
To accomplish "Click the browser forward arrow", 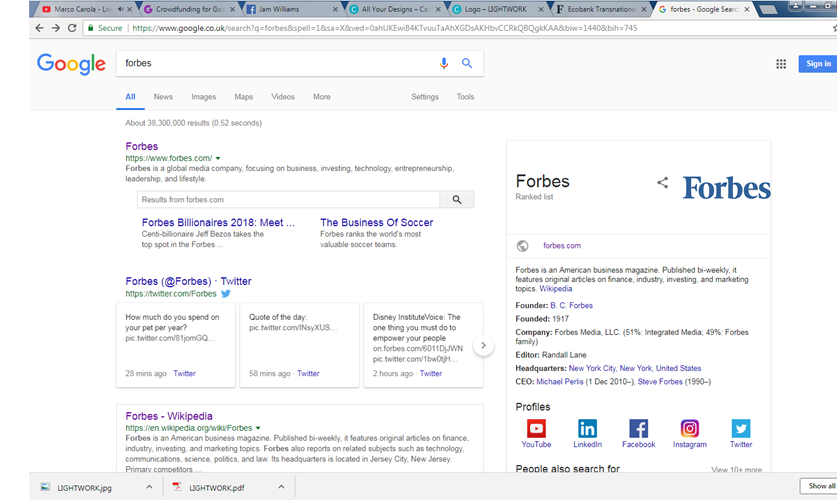I will pos(56,28).
